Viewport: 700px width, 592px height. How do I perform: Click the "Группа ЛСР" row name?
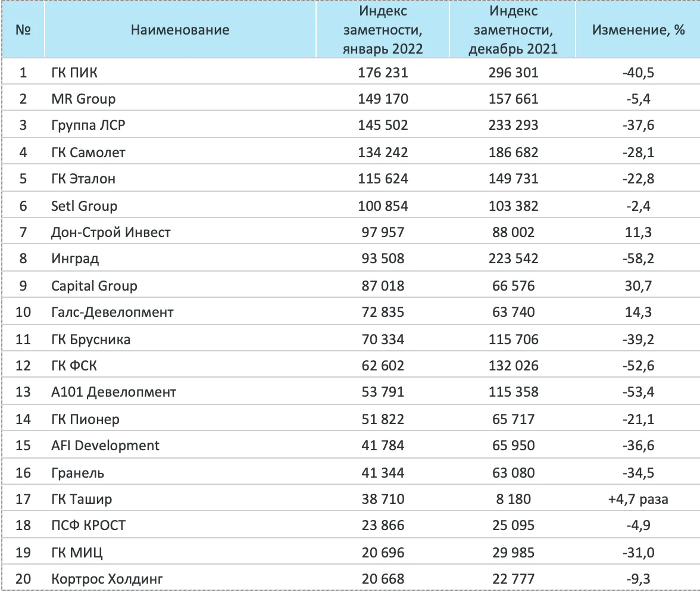pos(89,126)
